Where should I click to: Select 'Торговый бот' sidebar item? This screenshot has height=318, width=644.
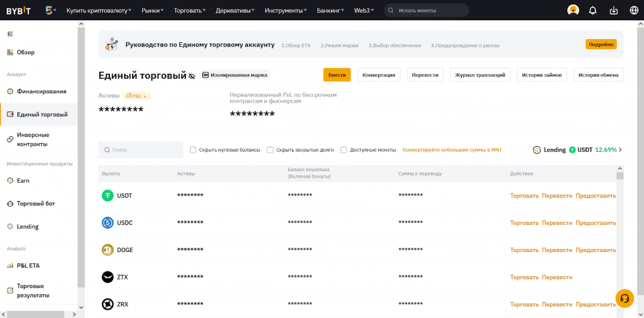36,203
